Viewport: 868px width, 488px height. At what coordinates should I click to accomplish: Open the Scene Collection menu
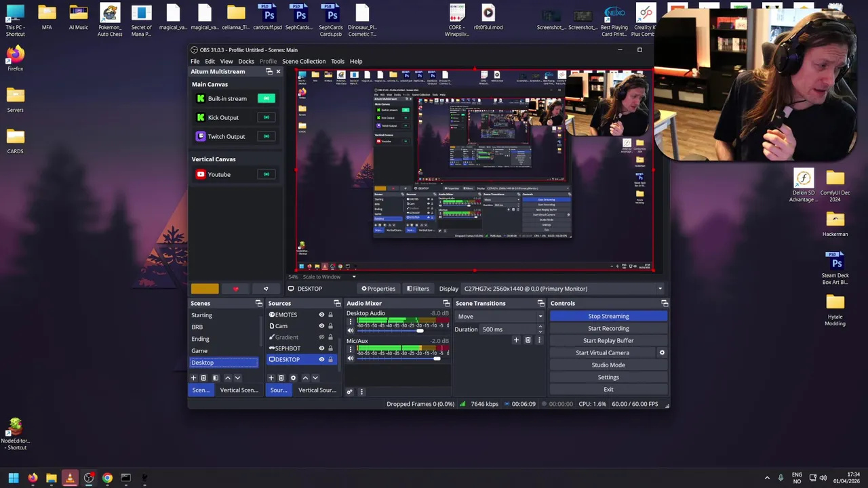coord(304,61)
